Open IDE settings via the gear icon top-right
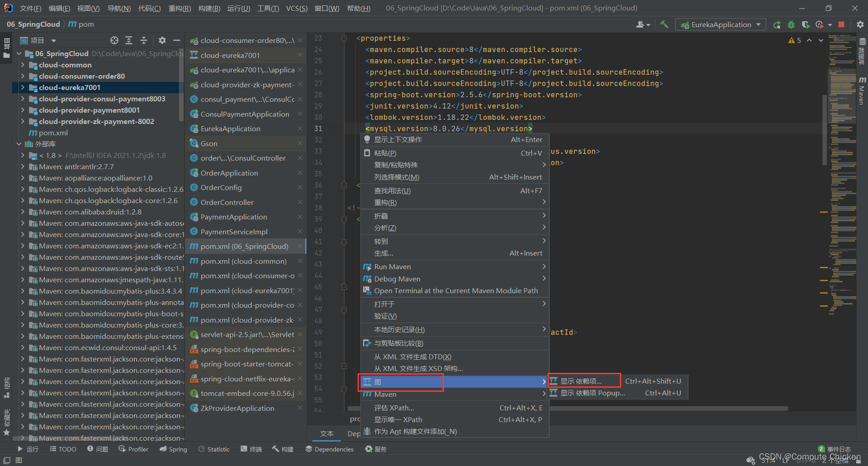 860,24
